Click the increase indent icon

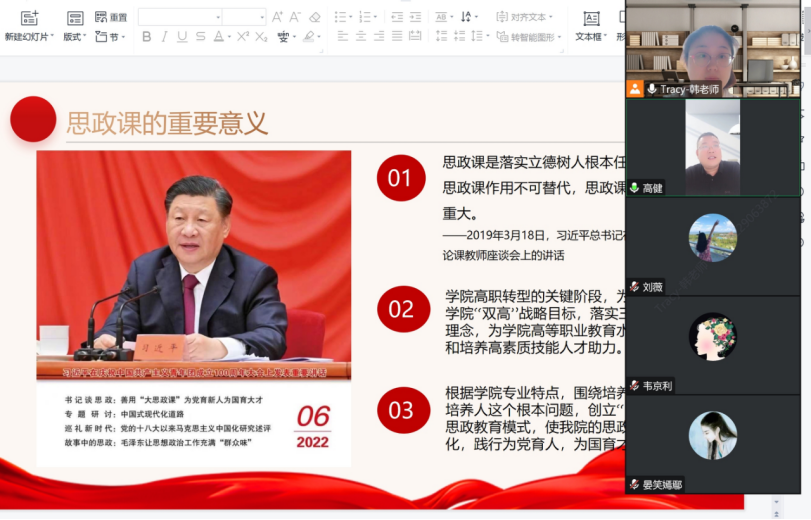click(x=417, y=17)
